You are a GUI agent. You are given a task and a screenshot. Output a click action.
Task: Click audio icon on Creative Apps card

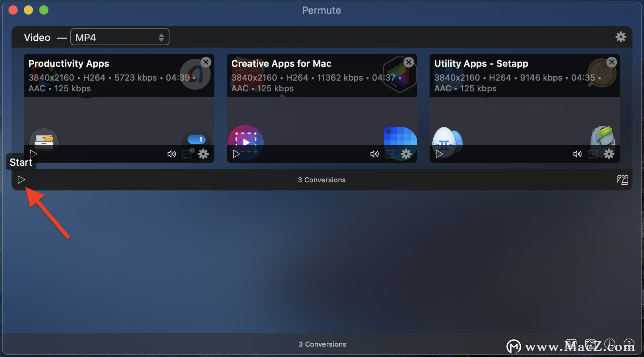[x=374, y=154]
